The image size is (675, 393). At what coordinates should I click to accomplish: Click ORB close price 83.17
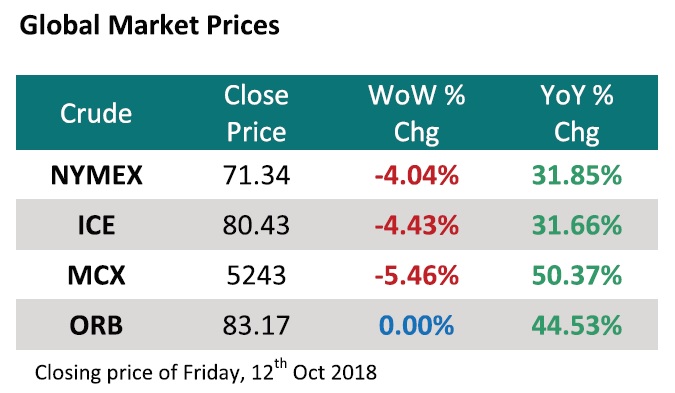tap(256, 325)
